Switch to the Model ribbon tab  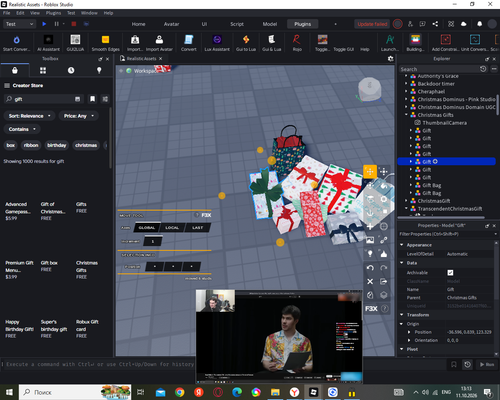point(270,24)
